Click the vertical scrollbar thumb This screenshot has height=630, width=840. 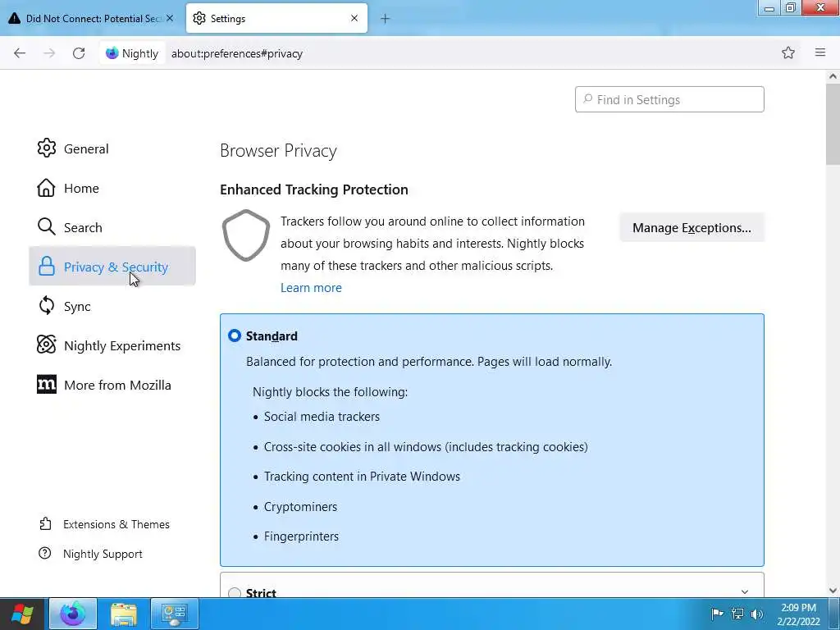click(833, 125)
